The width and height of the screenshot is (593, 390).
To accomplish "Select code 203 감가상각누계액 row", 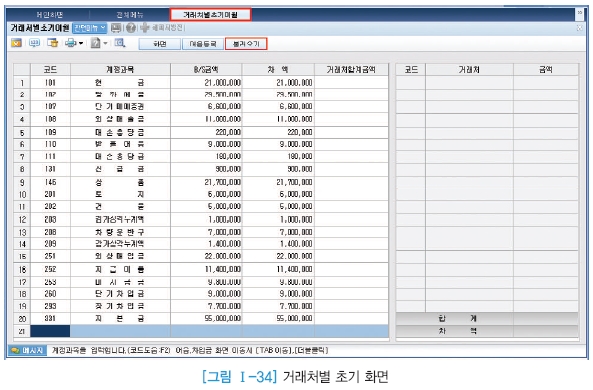I will click(x=201, y=219).
